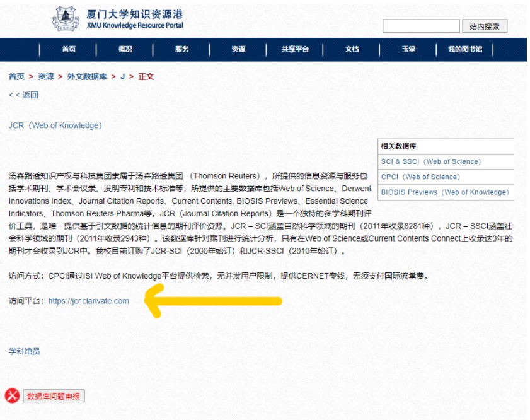Screen dimensions: 530x420
Task: Click the 访问方式 access description line
Action: pos(219,276)
